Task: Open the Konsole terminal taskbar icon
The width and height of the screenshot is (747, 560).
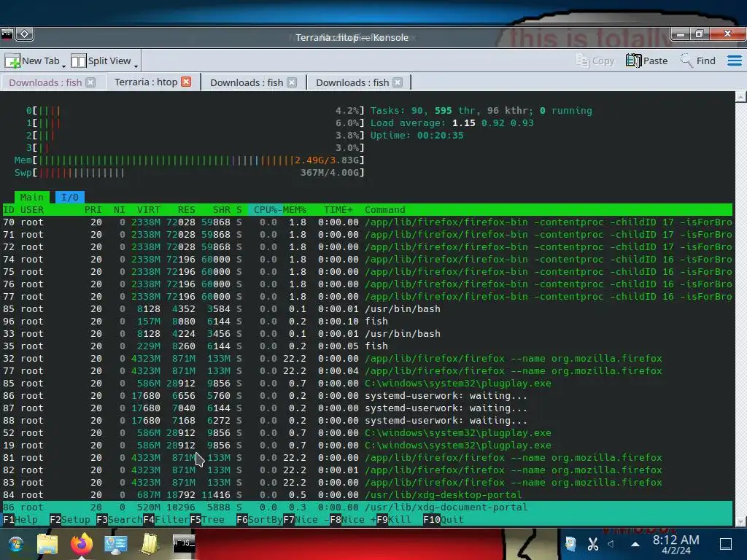Action: (x=184, y=543)
